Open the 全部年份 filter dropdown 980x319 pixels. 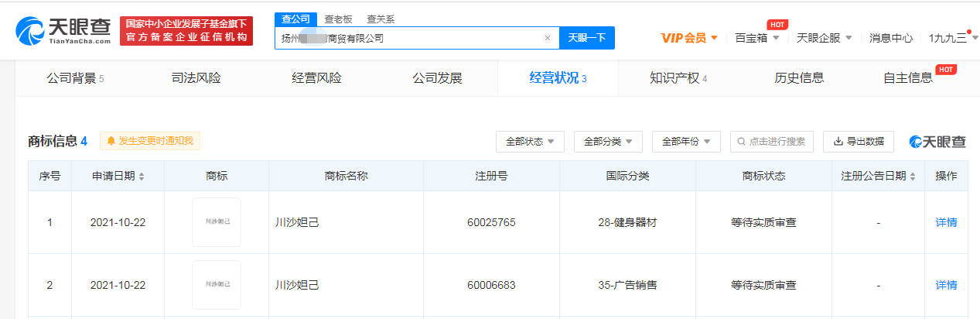pos(686,142)
